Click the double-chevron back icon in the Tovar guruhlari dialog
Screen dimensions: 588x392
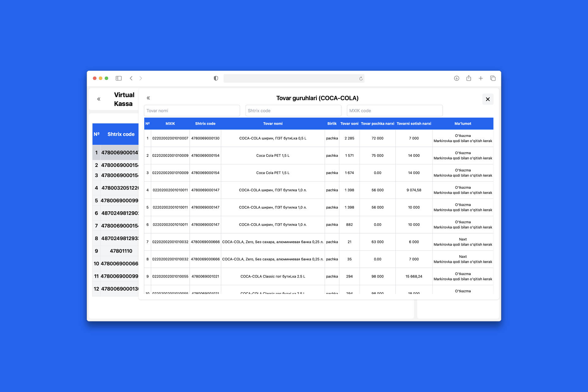pos(148,98)
